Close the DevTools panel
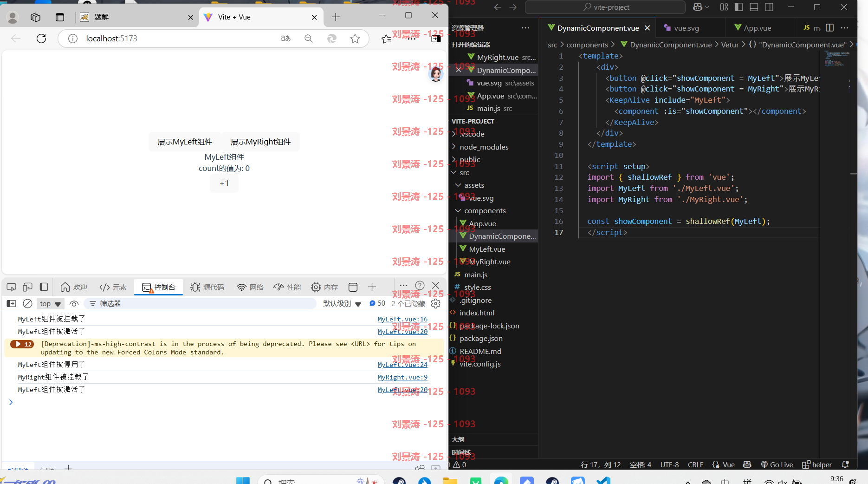This screenshot has height=484, width=868. click(435, 286)
